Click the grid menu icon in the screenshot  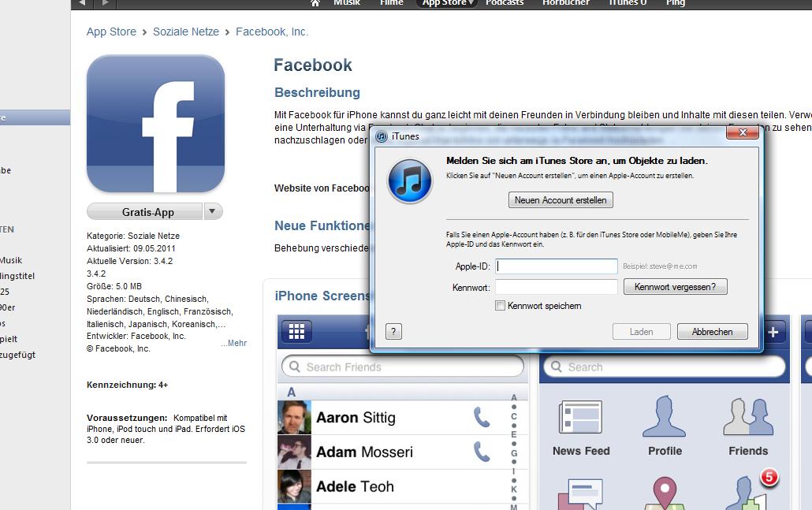[x=297, y=332]
